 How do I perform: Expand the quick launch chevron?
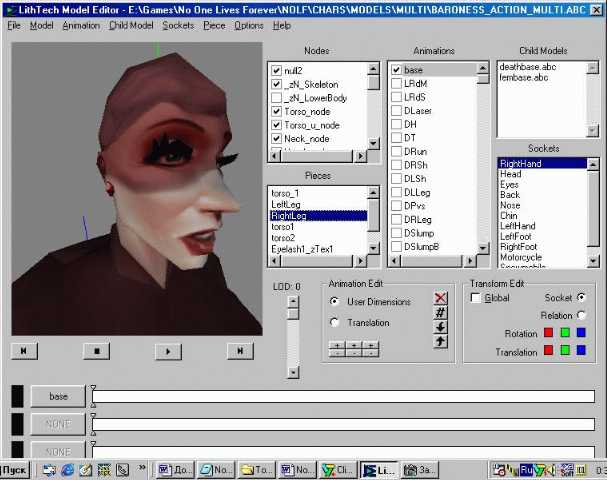[142, 468]
